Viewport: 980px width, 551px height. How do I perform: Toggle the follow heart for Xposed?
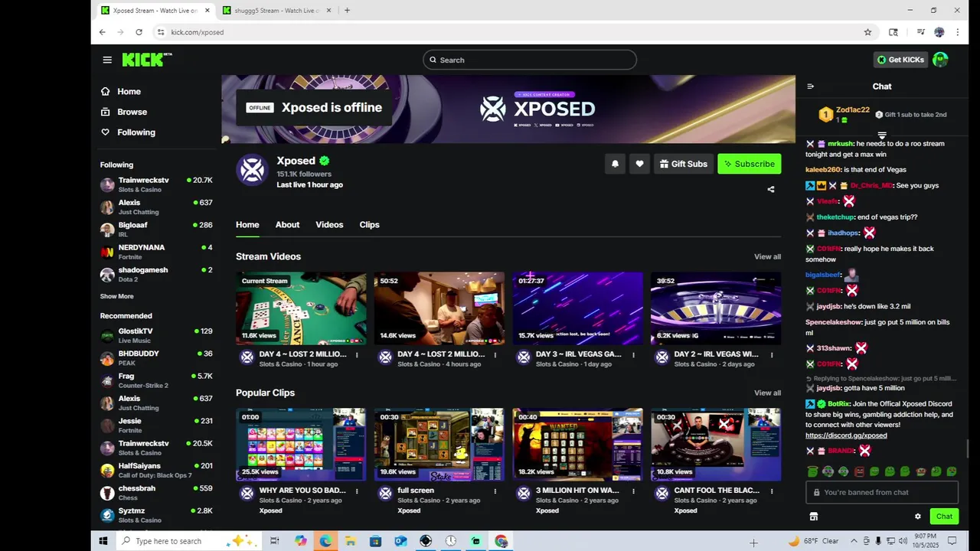(639, 164)
